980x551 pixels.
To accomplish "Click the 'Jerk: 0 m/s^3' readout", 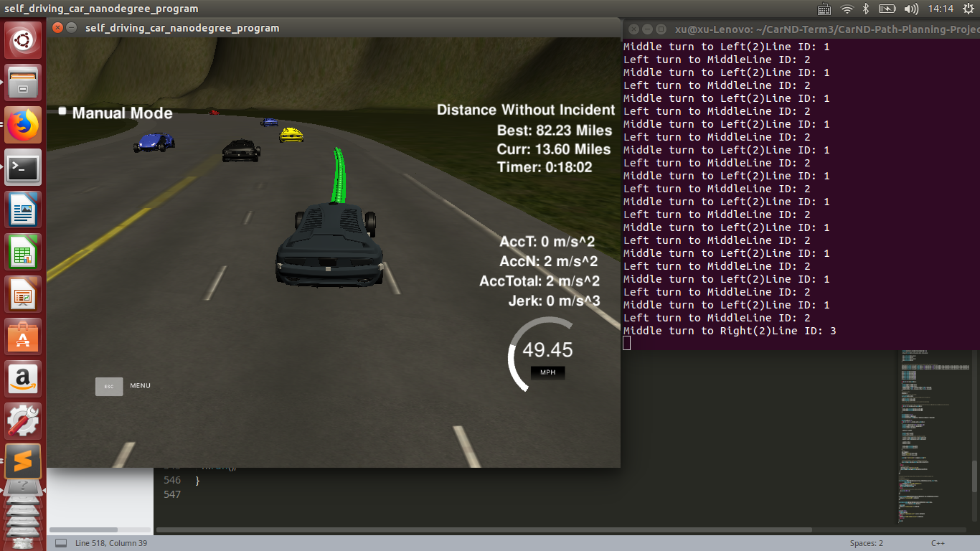I will point(555,301).
